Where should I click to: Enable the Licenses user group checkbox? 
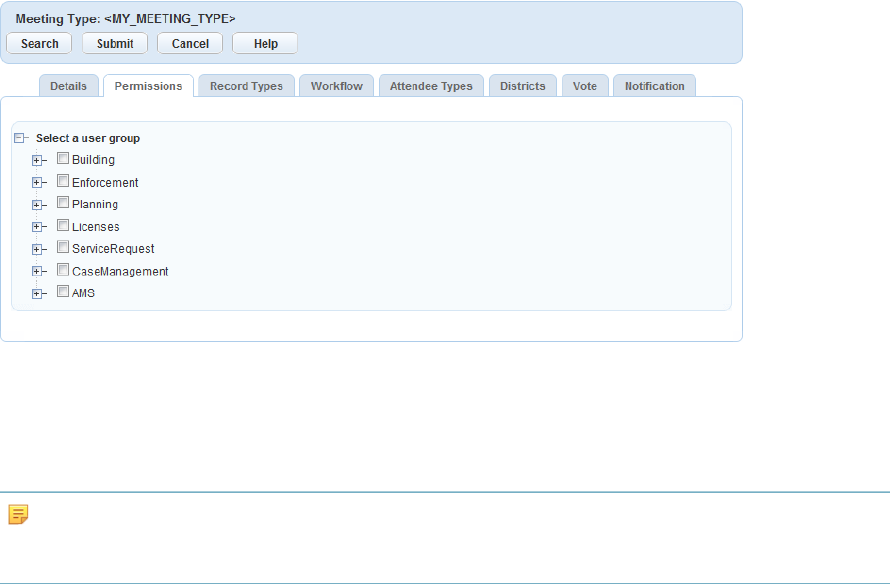[x=63, y=225]
